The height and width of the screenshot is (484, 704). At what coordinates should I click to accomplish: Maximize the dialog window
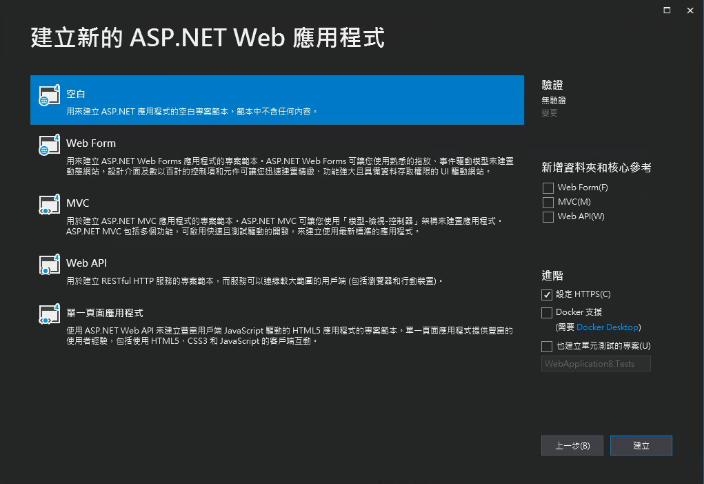point(667,10)
